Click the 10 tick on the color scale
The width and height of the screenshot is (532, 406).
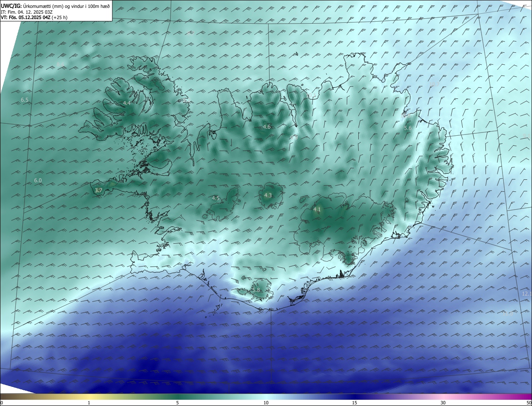[x=266, y=403]
